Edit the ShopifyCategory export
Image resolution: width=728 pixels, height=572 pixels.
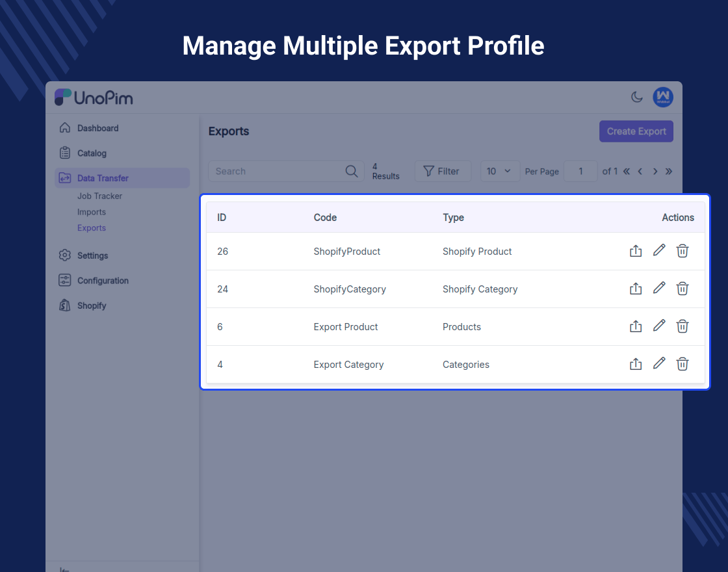click(x=659, y=288)
